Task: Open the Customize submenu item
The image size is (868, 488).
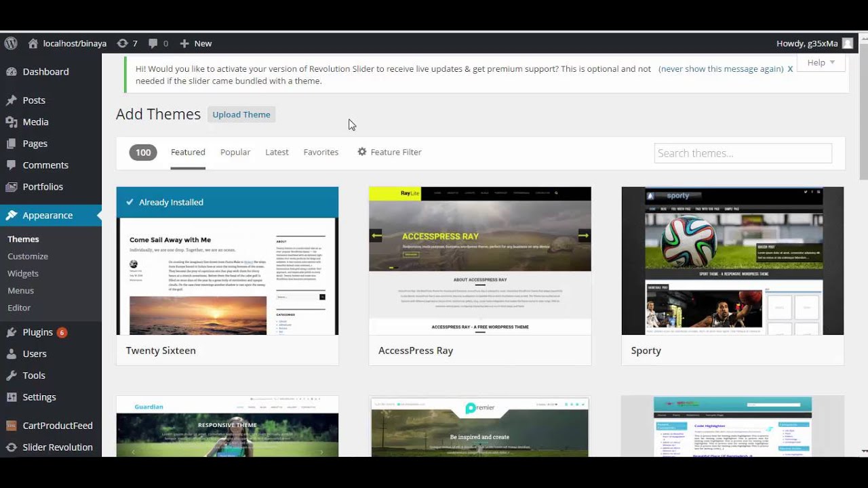Action: tap(28, 256)
